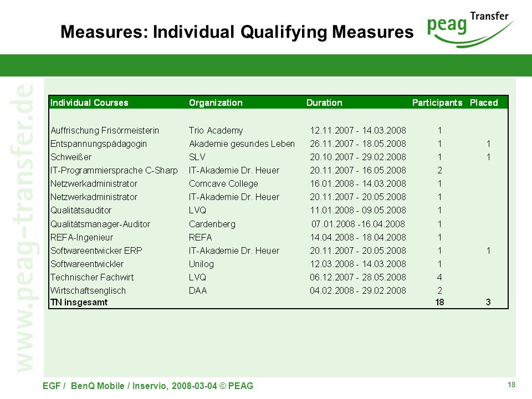Select 'Wirtschaftsenglisch' course cell
Viewport: 532px width, 399px height.
pyautogui.click(x=88, y=291)
